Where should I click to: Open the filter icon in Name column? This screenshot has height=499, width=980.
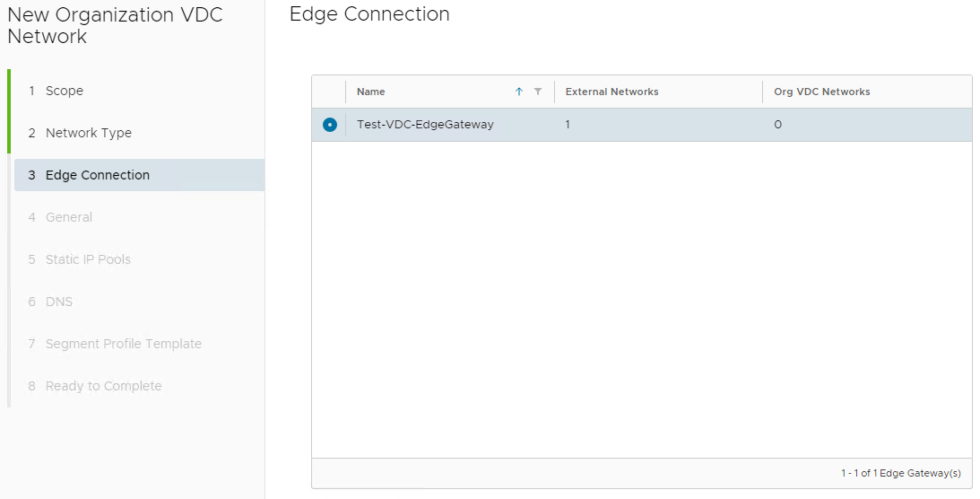tap(538, 92)
